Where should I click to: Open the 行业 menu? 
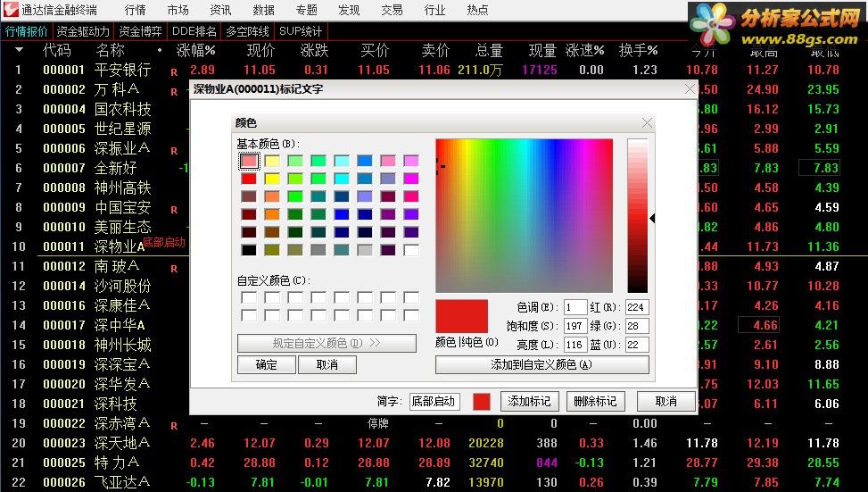coord(434,10)
